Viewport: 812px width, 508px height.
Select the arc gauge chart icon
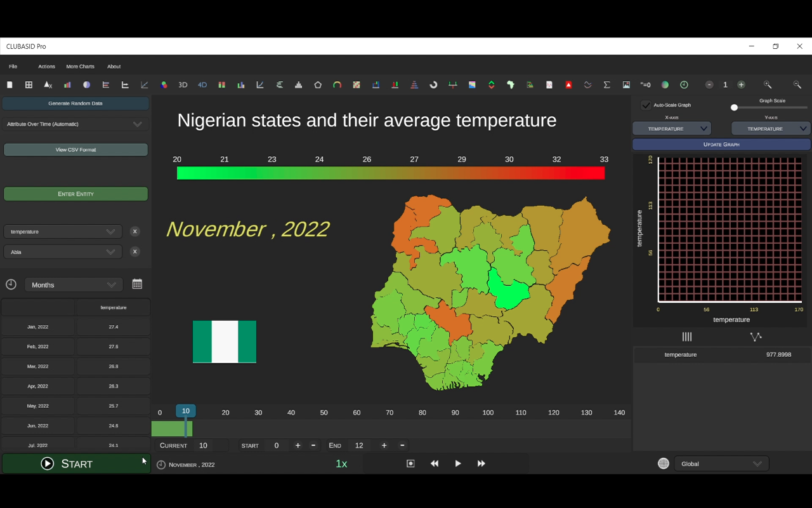click(x=337, y=84)
